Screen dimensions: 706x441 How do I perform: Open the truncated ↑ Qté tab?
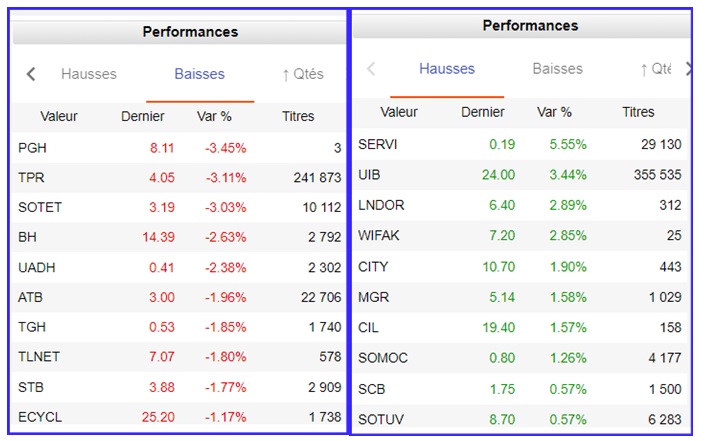point(655,69)
